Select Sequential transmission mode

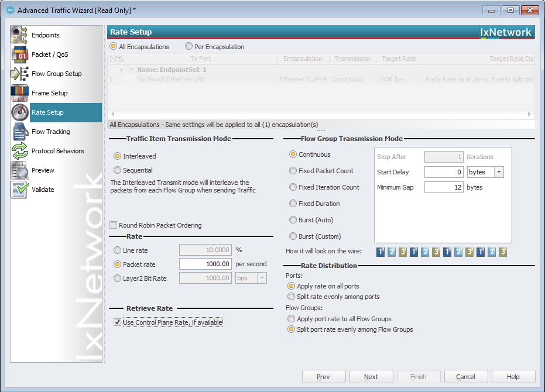point(118,170)
